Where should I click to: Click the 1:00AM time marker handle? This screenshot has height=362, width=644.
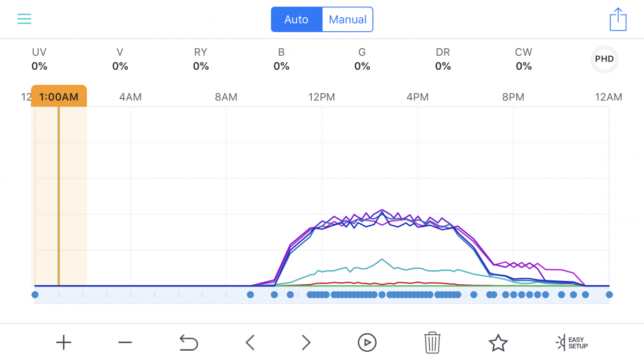[59, 97]
